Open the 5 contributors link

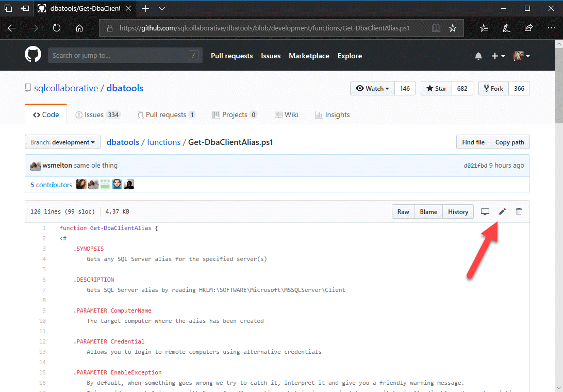[x=51, y=185]
